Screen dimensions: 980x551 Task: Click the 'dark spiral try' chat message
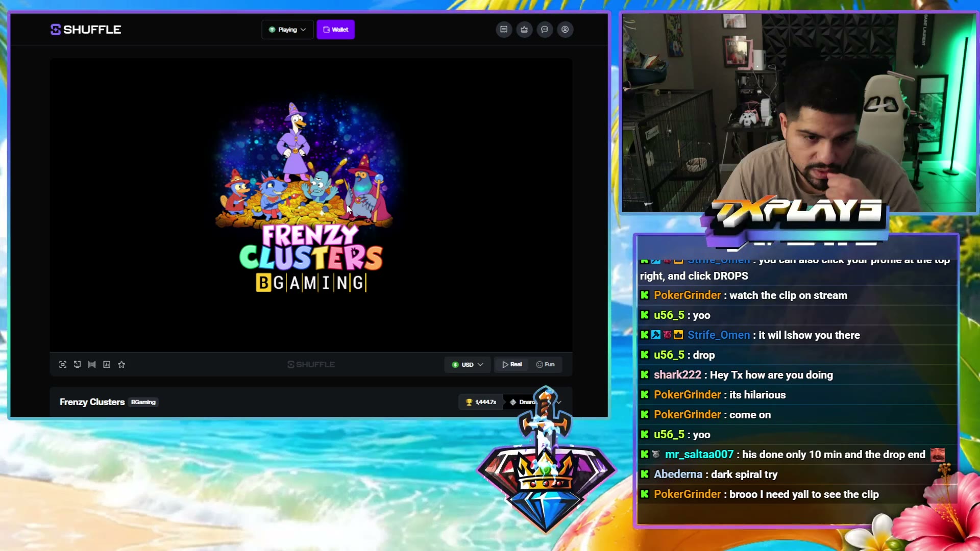(744, 474)
